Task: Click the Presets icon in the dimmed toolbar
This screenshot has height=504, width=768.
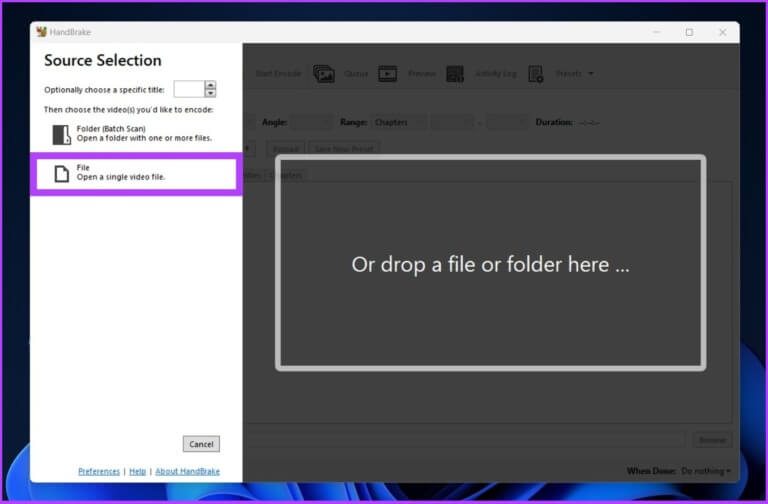Action: tap(535, 74)
